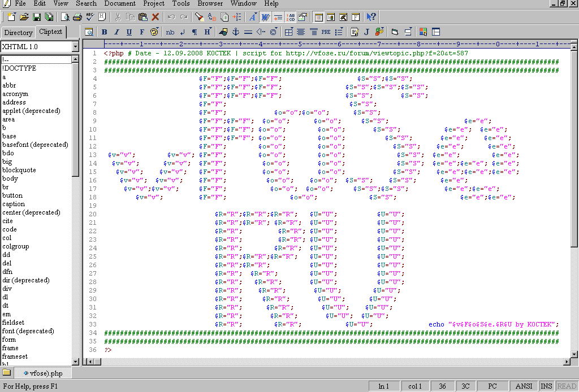The width and height of the screenshot is (579, 392).
Task: Open the XHTML 1.0 cliptext dropdown
Action: point(75,47)
